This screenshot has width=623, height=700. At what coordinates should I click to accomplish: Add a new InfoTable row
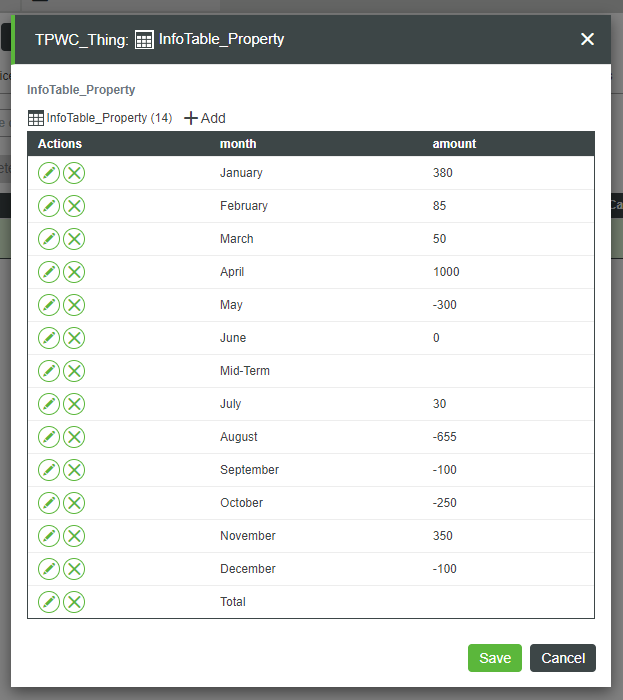[x=205, y=118]
